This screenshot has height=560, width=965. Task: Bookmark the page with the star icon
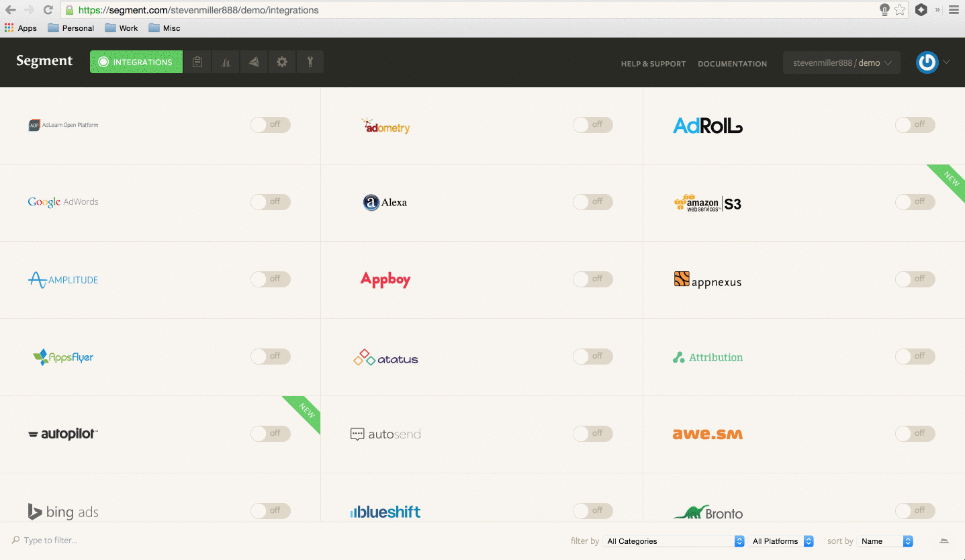[x=900, y=10]
